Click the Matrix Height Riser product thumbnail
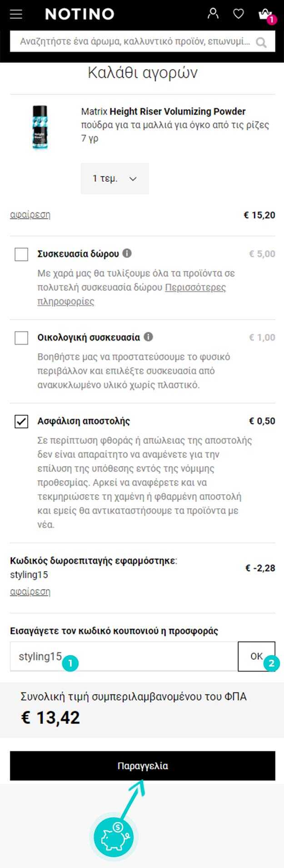This screenshot has width=284, height=868. pyautogui.click(x=40, y=127)
